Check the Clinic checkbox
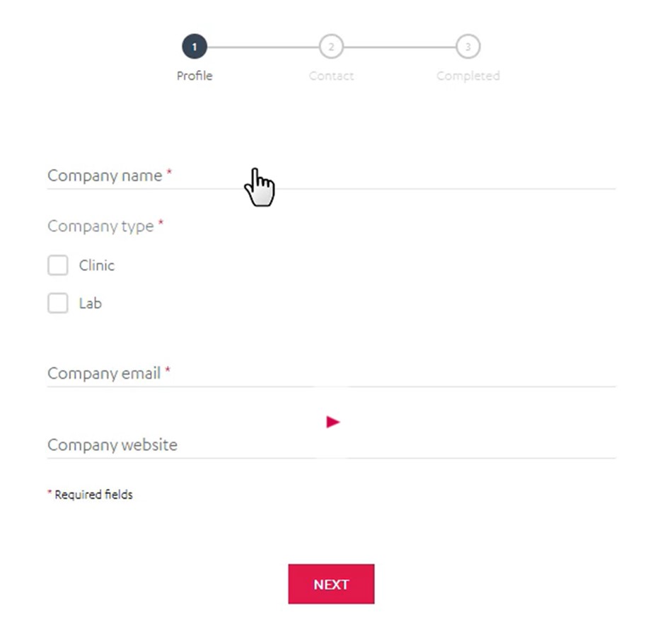The image size is (665, 644). click(x=58, y=265)
